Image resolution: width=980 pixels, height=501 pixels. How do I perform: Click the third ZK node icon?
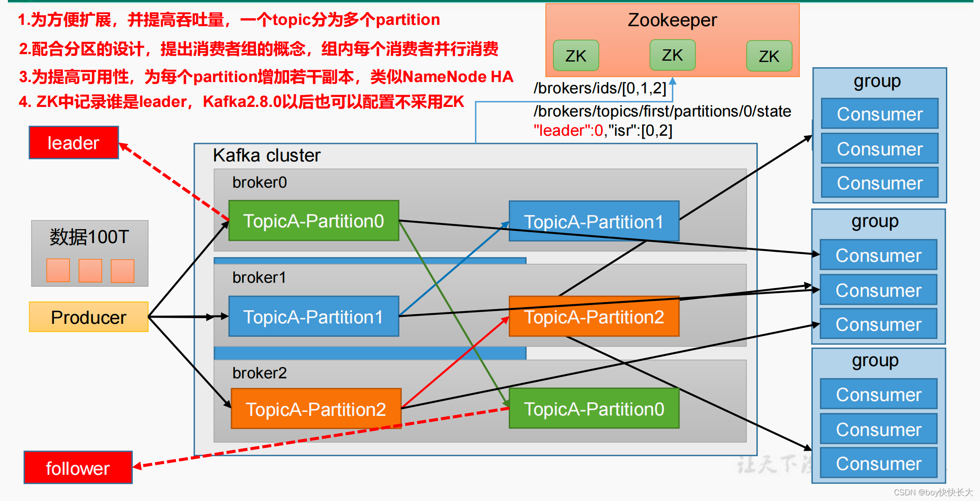tap(763, 54)
